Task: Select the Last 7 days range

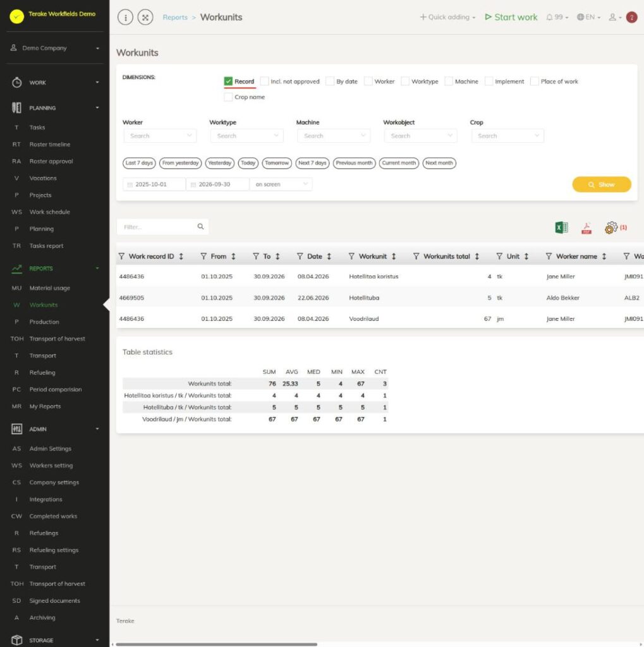Action: 139,163
